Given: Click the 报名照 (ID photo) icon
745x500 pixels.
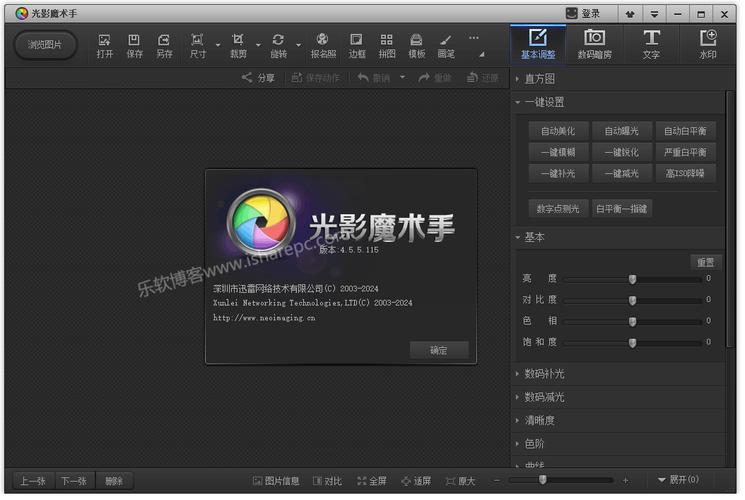Looking at the screenshot, I should 323,45.
